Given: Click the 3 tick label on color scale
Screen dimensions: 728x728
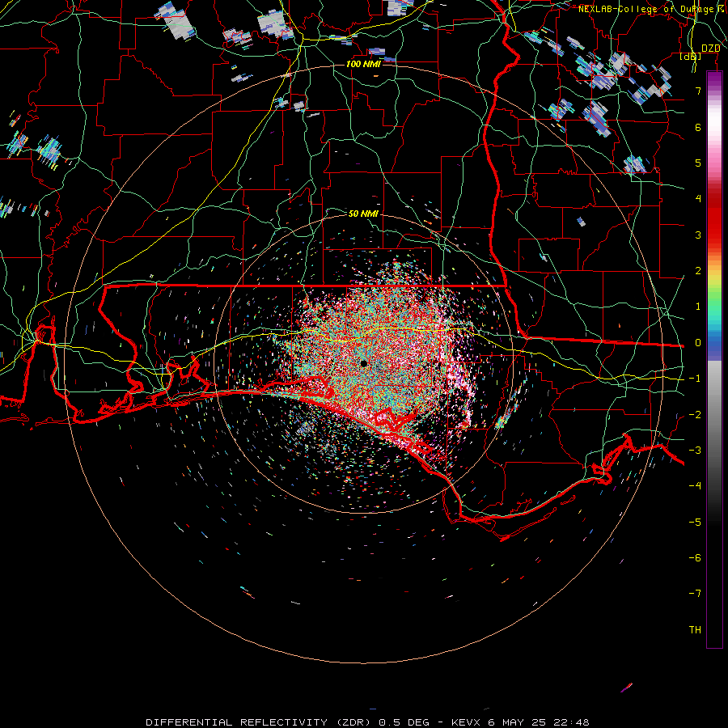Looking at the screenshot, I should 698,235.
